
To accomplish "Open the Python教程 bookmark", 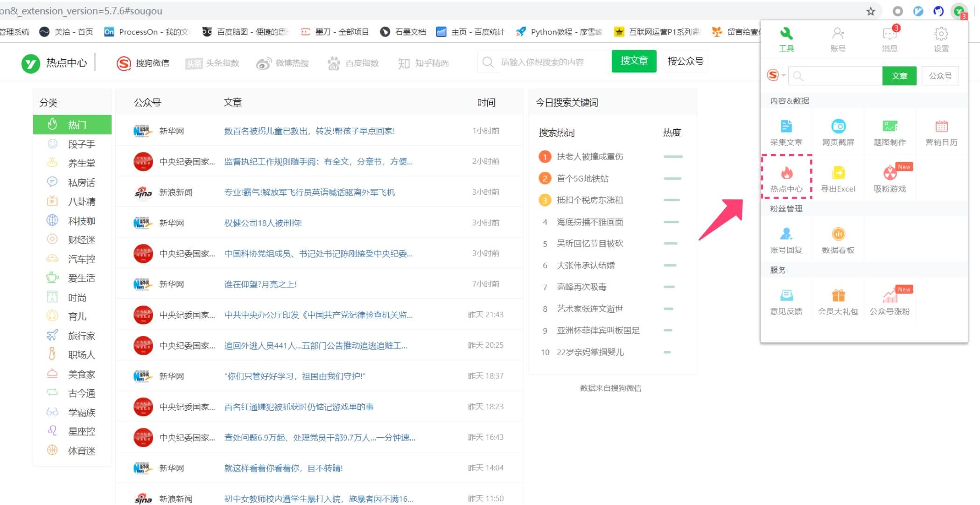I will 559,32.
